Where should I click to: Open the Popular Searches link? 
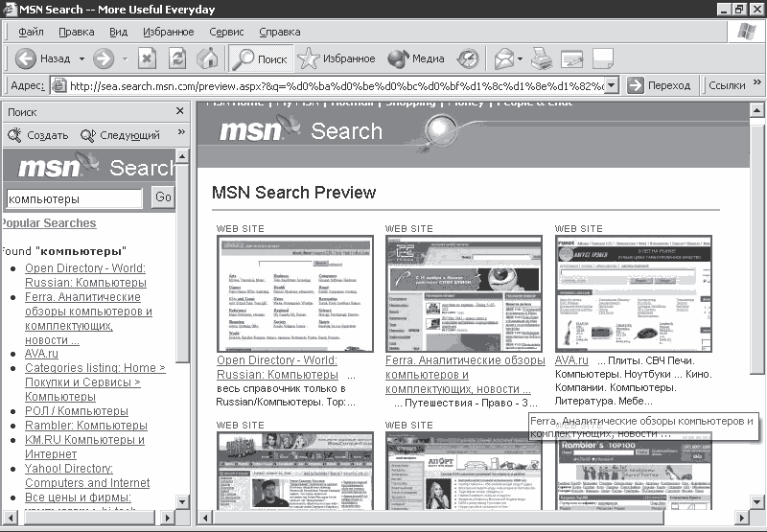coord(48,223)
